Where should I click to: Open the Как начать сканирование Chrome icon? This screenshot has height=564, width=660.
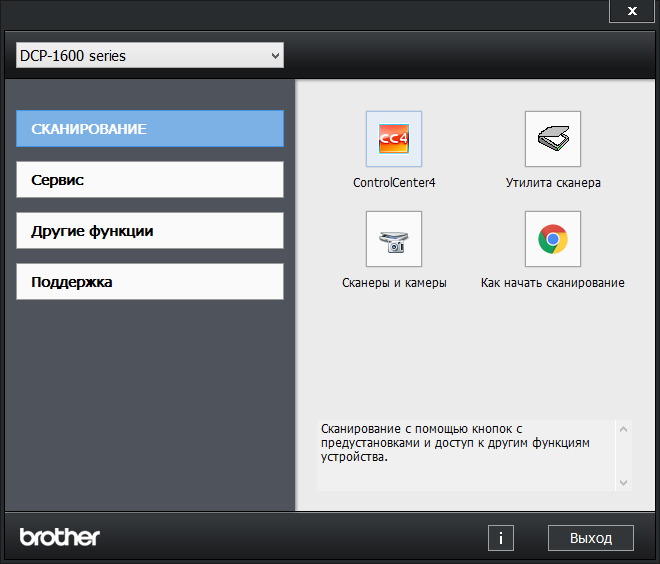coord(553,239)
